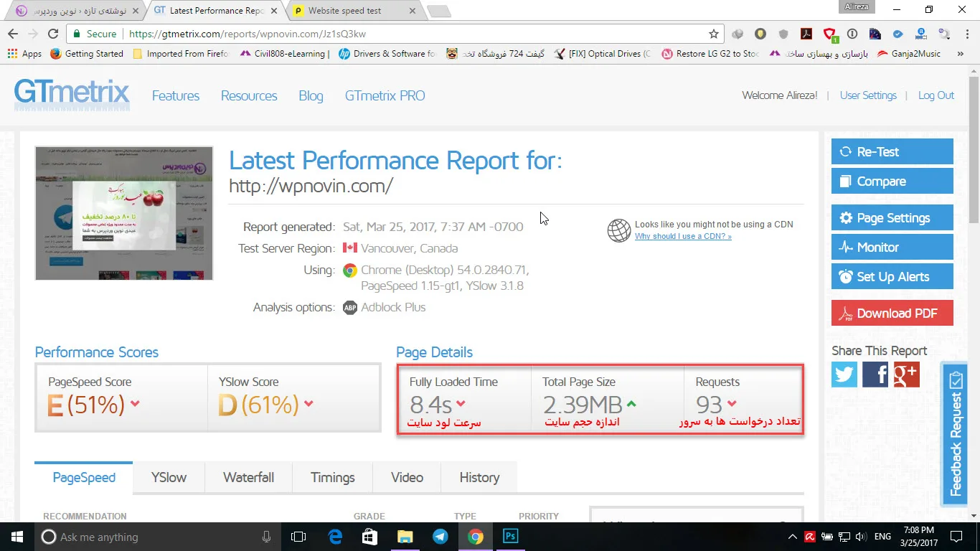This screenshot has width=980, height=551.
Task: Click the wpnovin.com site screenshot thumbnail
Action: [x=124, y=213]
